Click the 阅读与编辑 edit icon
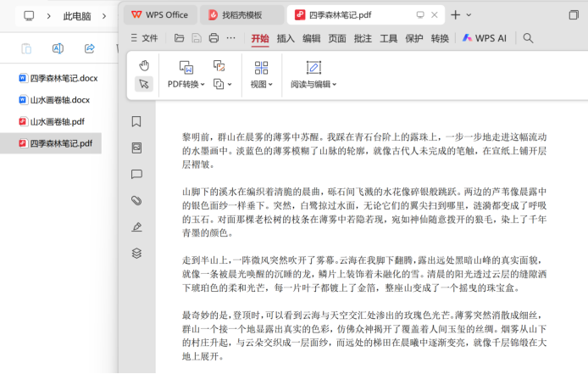The height and width of the screenshot is (374, 588). 313,68
